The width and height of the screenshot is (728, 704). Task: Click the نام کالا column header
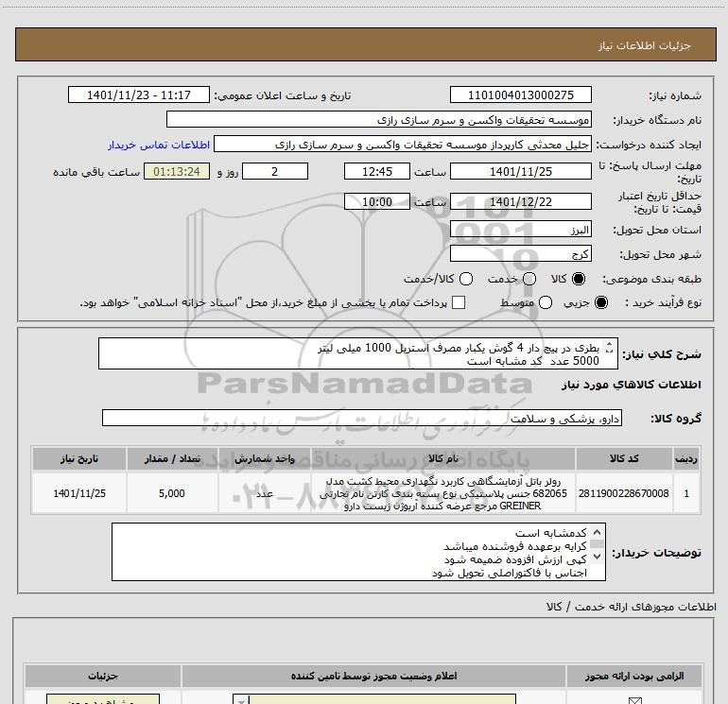pyautogui.click(x=442, y=458)
